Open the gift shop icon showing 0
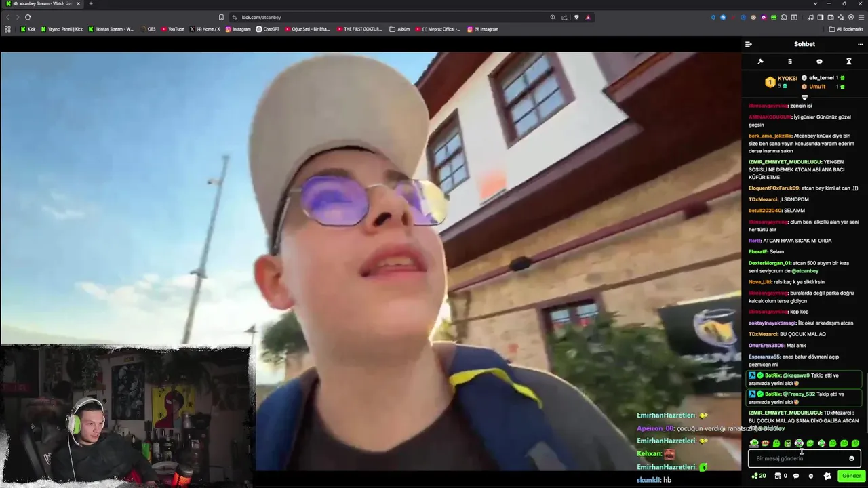The image size is (868, 488). click(780, 476)
